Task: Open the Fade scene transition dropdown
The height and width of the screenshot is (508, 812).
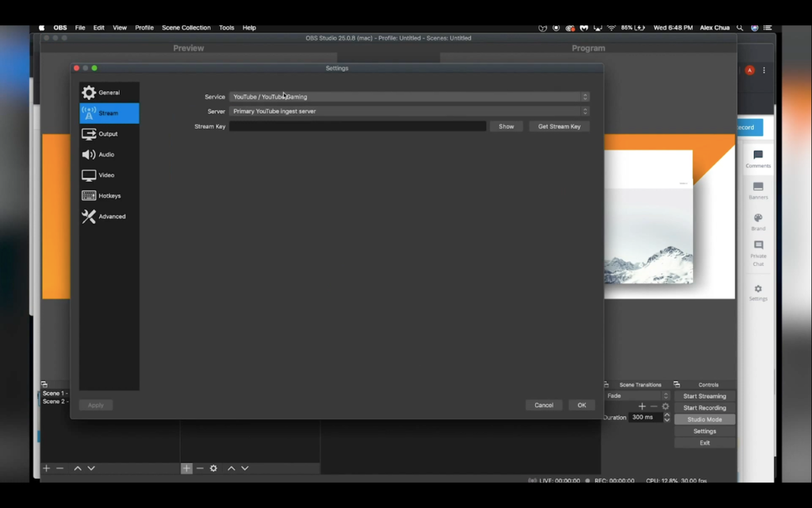Action: 638,396
